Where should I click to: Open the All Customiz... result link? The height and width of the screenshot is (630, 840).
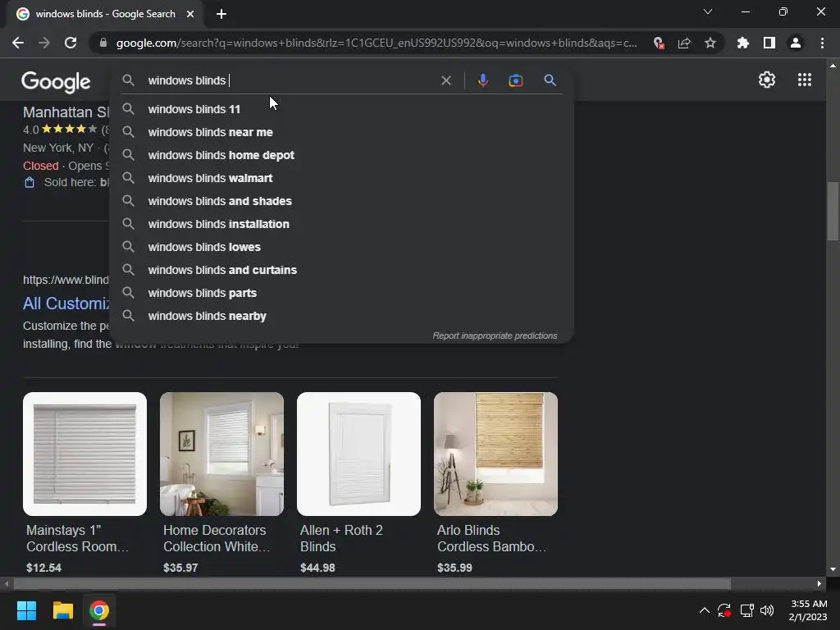(66, 304)
